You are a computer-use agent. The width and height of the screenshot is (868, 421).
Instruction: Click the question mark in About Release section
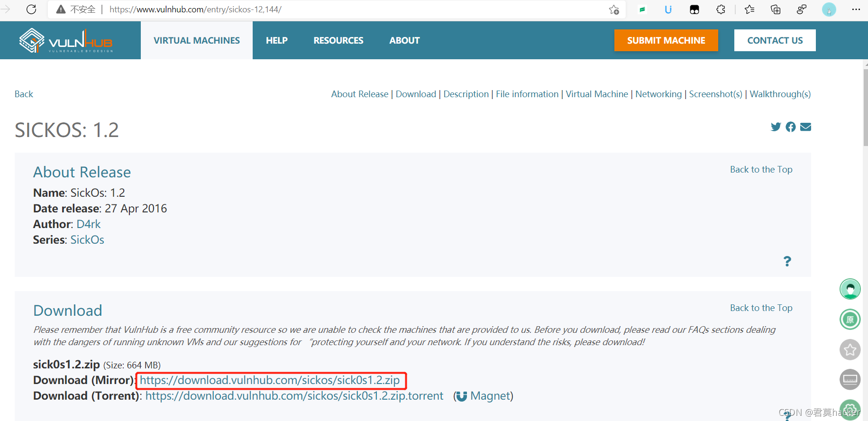[787, 261]
